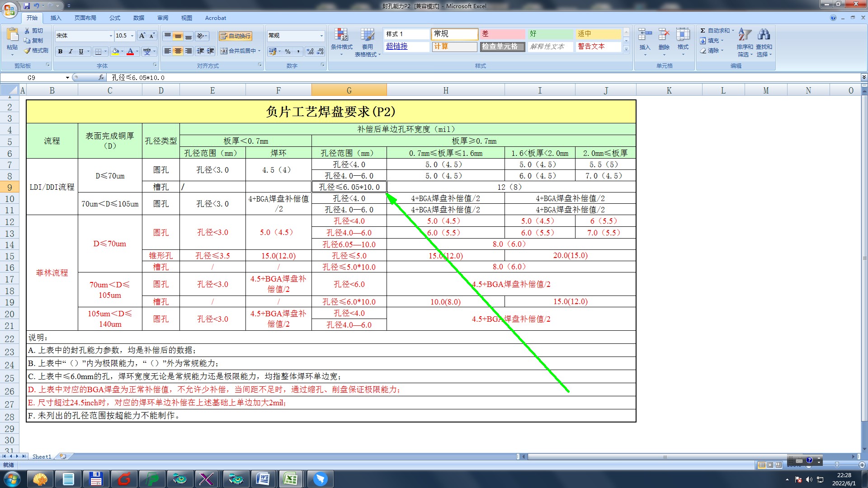Open the font name dropdown (宋体)
Image resolution: width=868 pixels, height=488 pixels.
point(111,36)
